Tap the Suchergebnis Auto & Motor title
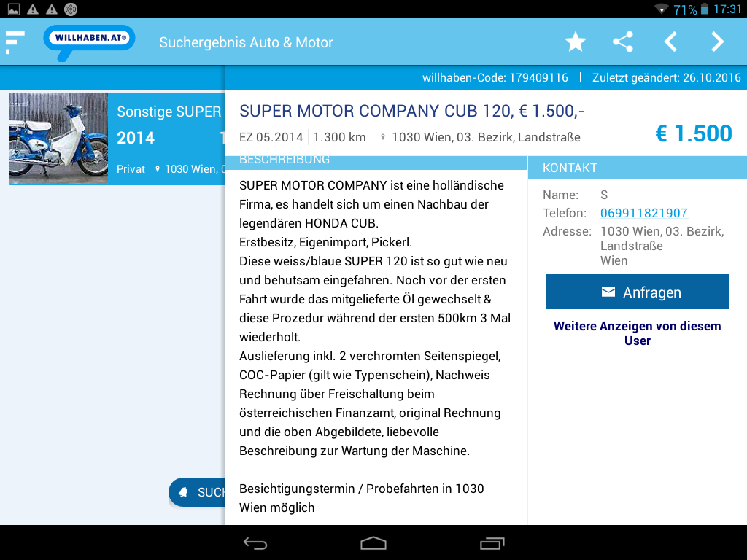Viewport: 747px width, 560px height. (246, 42)
